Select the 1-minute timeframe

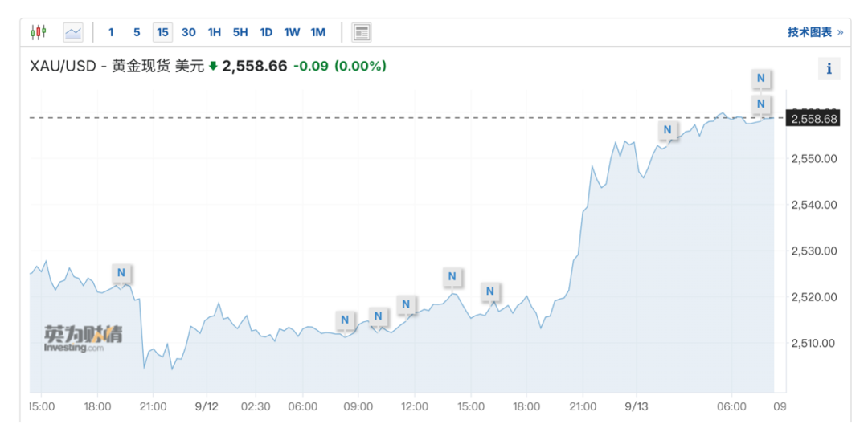click(x=111, y=32)
